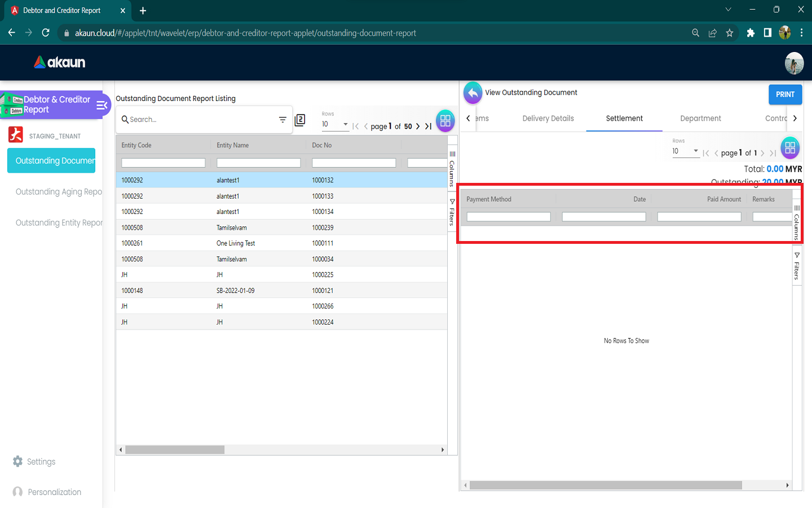
Task: Click the grid icon in Settlement panel
Action: click(789, 148)
